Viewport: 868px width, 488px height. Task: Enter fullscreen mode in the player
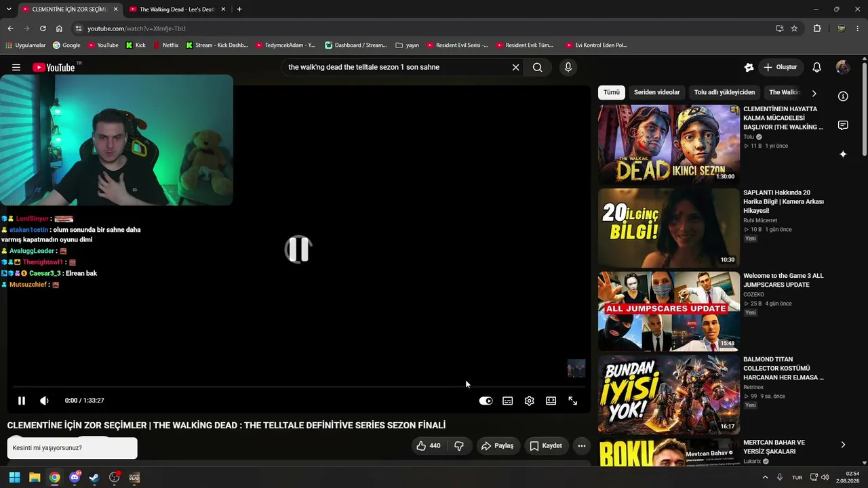572,401
